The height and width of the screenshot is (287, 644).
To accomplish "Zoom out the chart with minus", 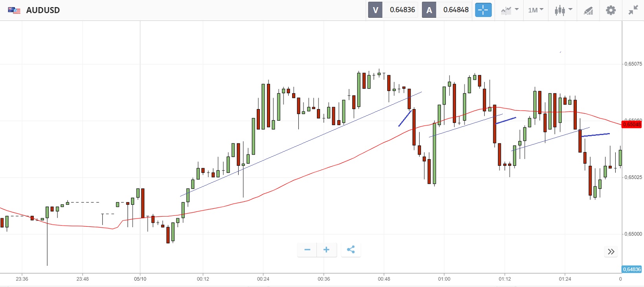I will [x=307, y=250].
